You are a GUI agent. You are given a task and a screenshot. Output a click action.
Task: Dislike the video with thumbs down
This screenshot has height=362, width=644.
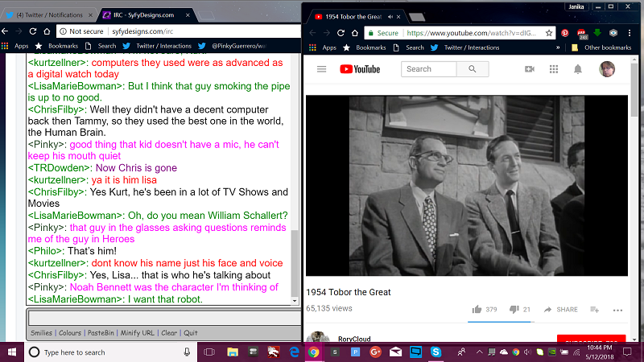[x=514, y=310]
